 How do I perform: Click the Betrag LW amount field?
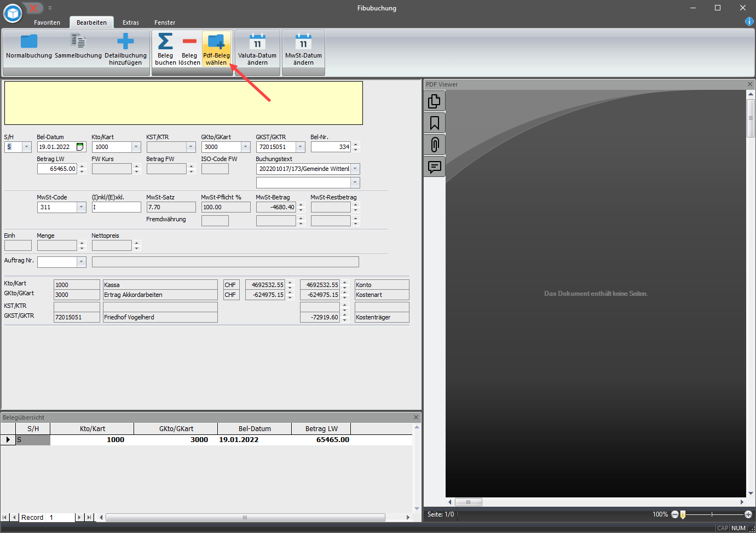[x=57, y=169]
